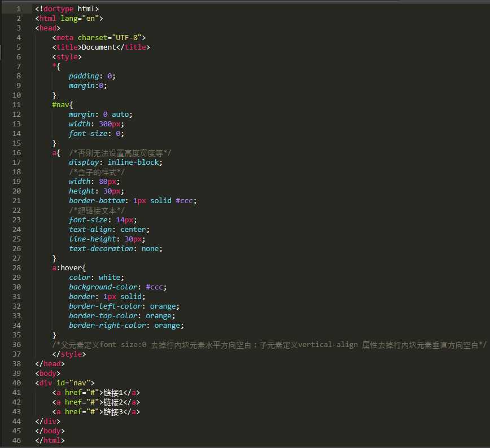Click the border-bottom property line
Viewport: 490px width, 448px height.
click(x=133, y=200)
